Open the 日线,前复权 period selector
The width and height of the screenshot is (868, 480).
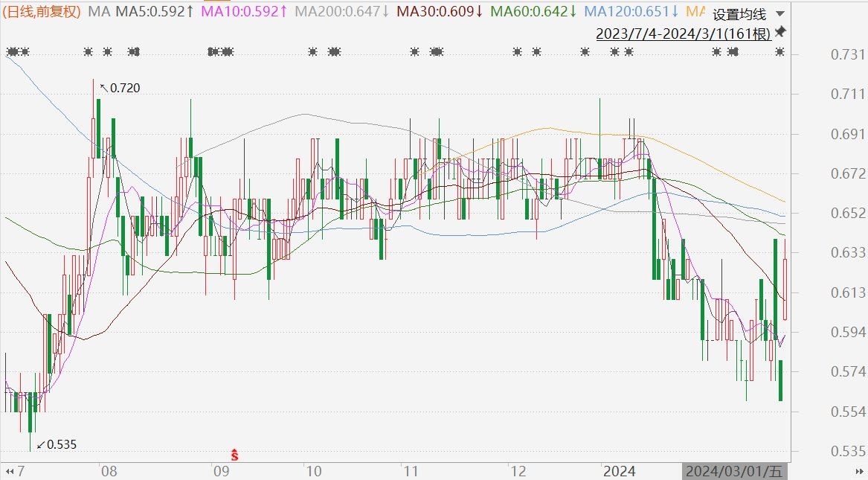click(x=42, y=12)
